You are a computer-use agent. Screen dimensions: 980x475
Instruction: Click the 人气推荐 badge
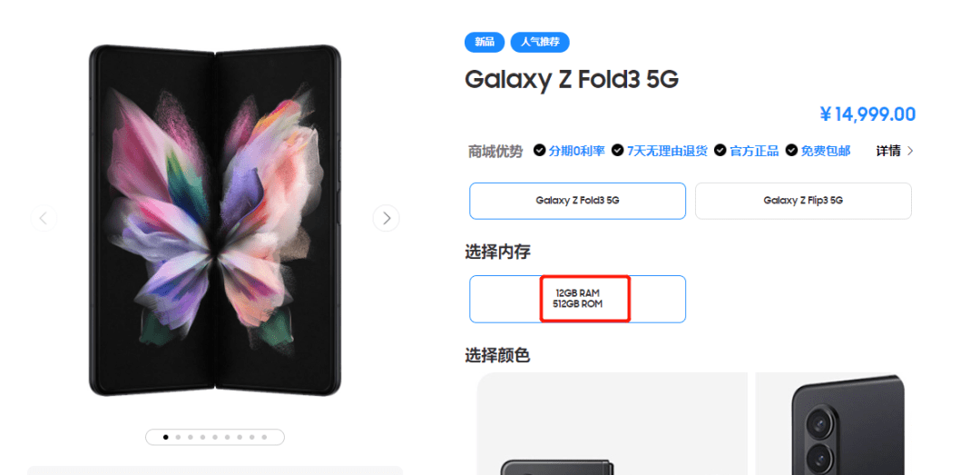[x=540, y=42]
